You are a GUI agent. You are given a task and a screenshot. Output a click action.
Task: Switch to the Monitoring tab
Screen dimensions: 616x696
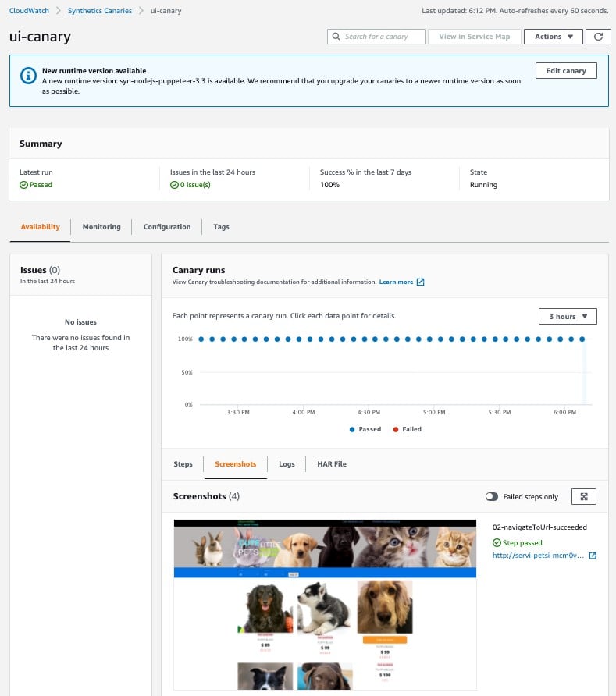point(101,227)
